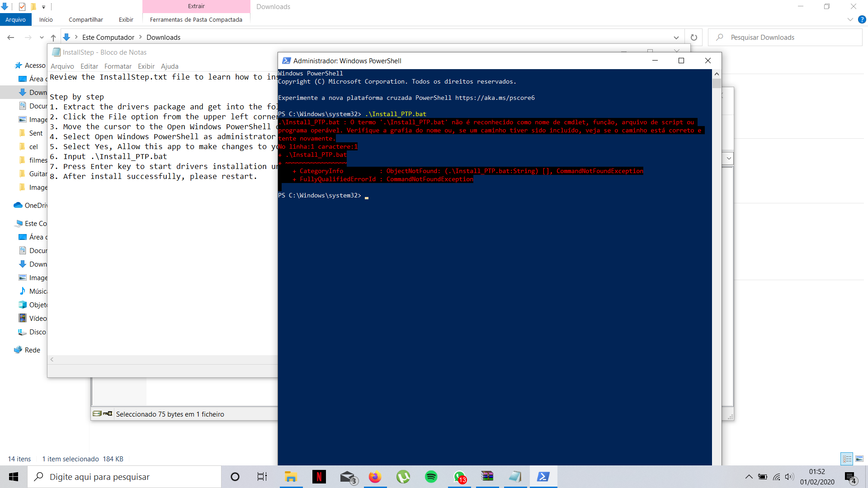Screen dimensions: 868x488
Task: Show hidden system tray icons
Action: [x=749, y=477]
